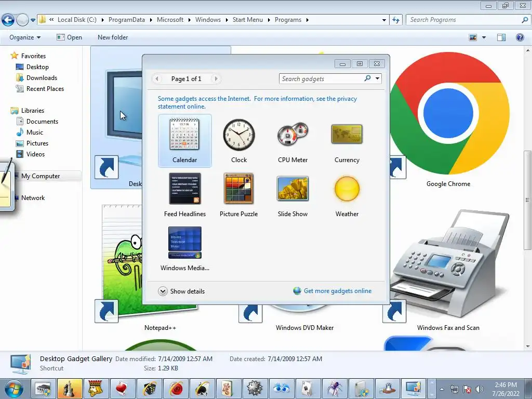
Task: Expand Show details in gadget gallery
Action: [x=181, y=291]
